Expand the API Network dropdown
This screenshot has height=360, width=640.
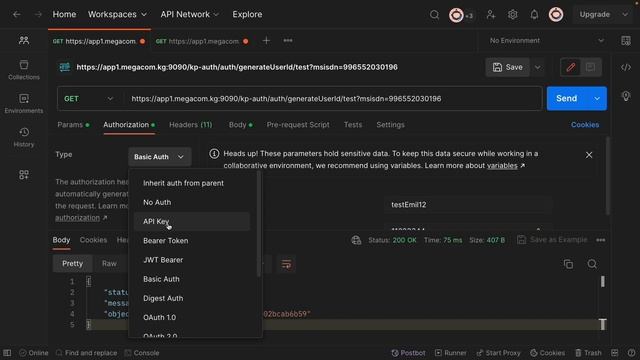click(189, 14)
